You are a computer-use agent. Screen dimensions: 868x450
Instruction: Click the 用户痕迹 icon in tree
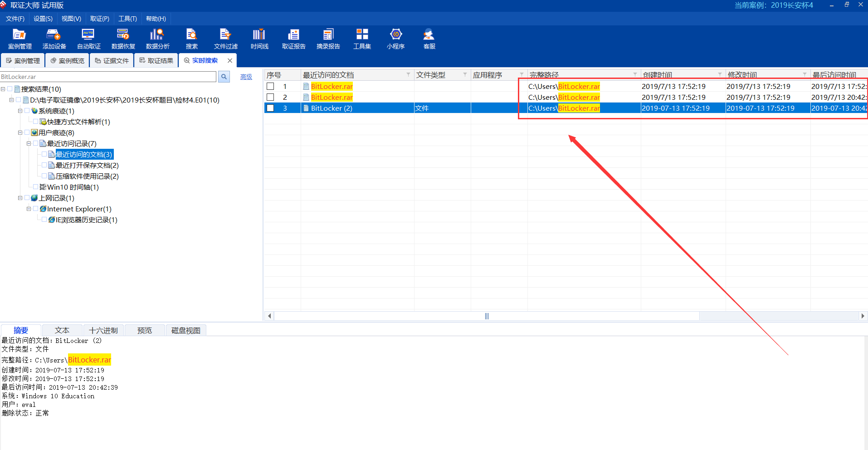click(34, 132)
